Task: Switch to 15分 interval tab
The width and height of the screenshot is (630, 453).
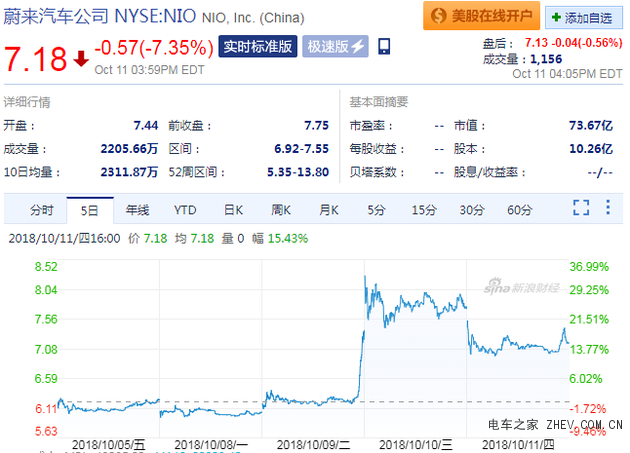Action: pos(424,210)
